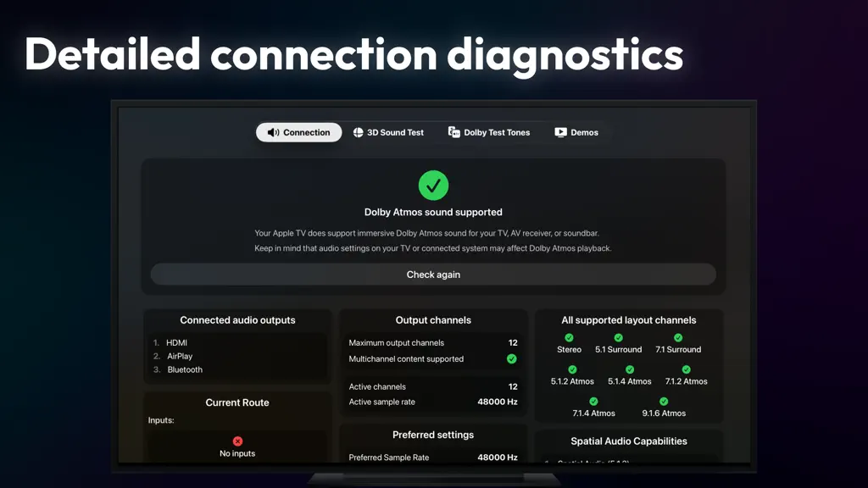Open the Dolby Test Tones tab
The height and width of the screenshot is (488, 868).
point(489,132)
